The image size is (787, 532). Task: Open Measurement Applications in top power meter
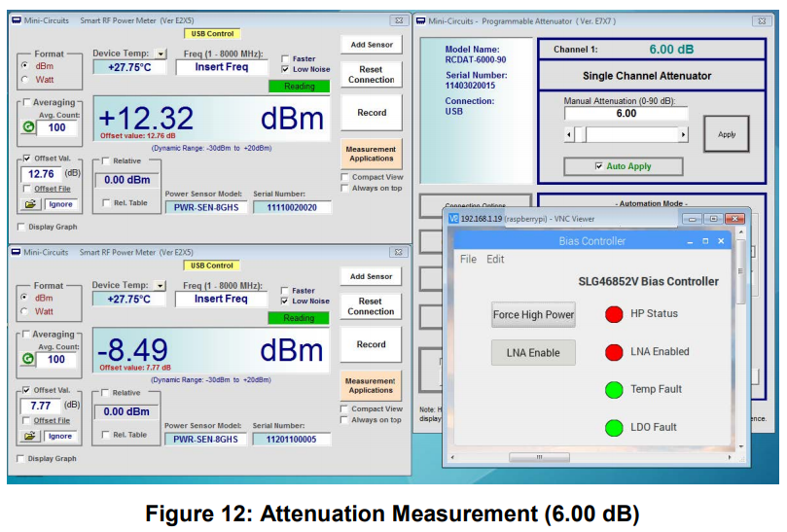(x=372, y=154)
